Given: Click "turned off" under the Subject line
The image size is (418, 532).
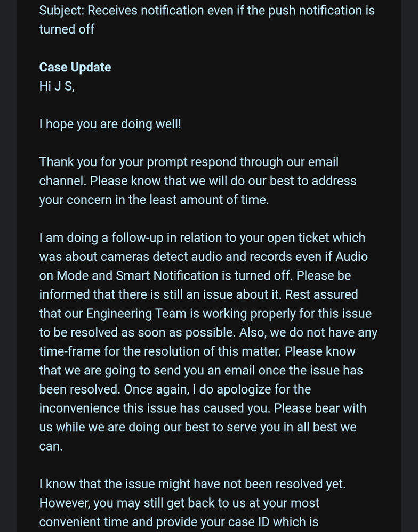Looking at the screenshot, I should 67,29.
